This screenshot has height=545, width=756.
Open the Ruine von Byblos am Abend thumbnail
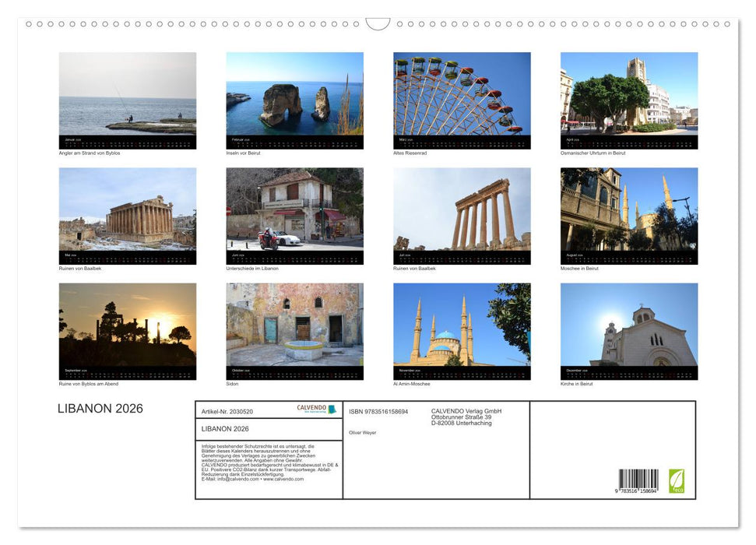127,330
